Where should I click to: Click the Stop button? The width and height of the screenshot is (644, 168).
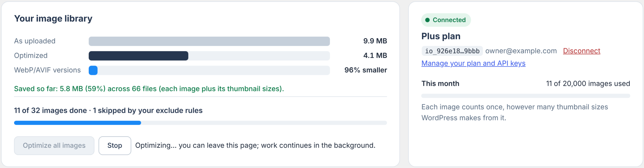(115, 145)
